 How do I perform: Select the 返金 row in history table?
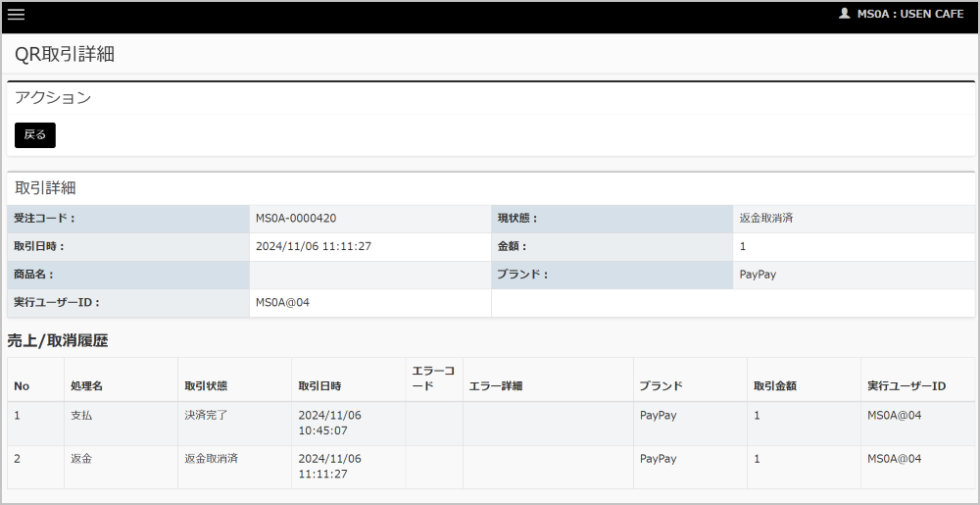(81, 459)
